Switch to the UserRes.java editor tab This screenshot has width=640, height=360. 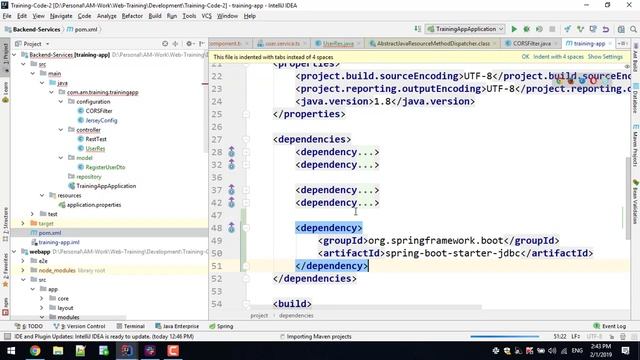[x=338, y=43]
